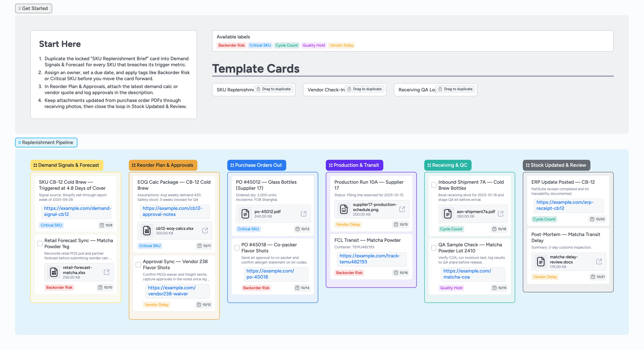Open the demand-signal-cb12 link
This screenshot has width=644, height=350.
coord(76,211)
